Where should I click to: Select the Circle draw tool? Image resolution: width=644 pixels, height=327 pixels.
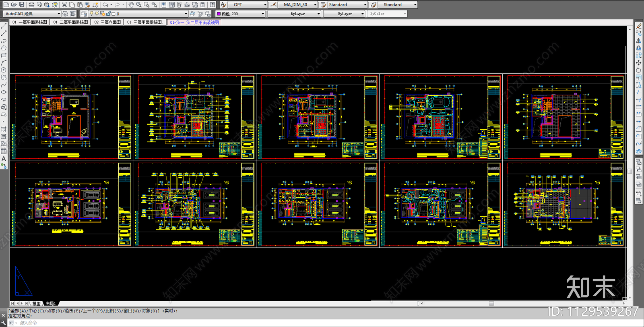[x=4, y=70]
